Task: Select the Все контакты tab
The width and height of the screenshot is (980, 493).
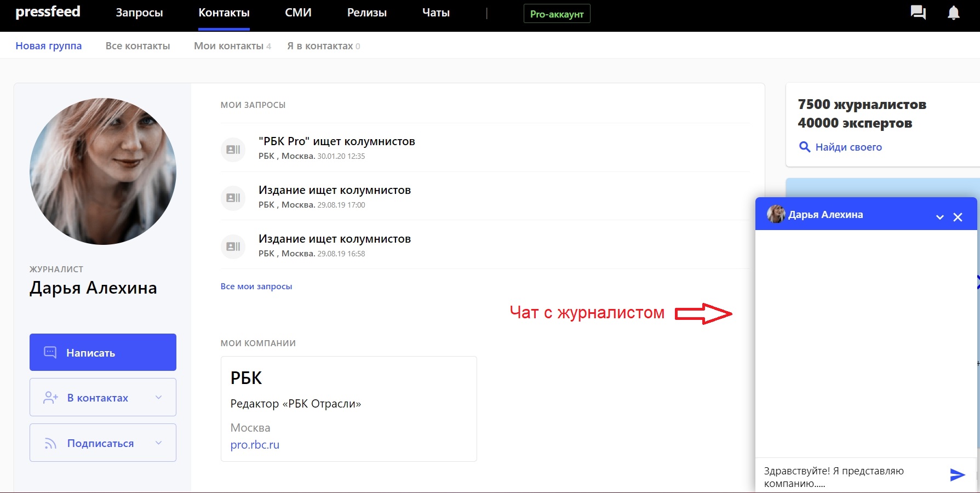Action: click(x=137, y=46)
